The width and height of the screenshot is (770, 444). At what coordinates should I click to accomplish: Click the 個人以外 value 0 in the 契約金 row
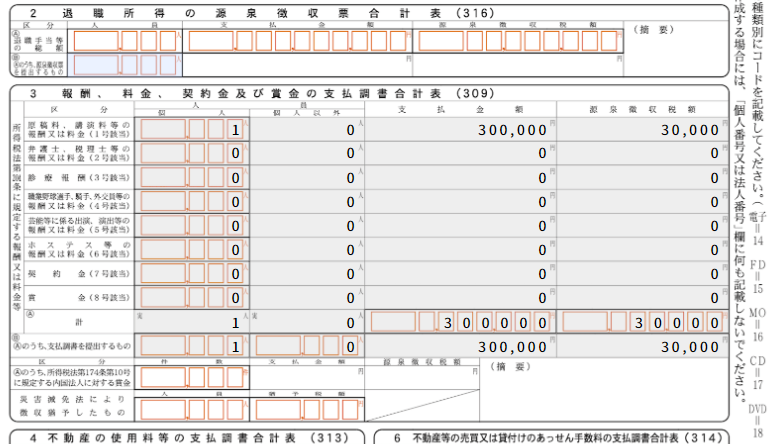[350, 274]
